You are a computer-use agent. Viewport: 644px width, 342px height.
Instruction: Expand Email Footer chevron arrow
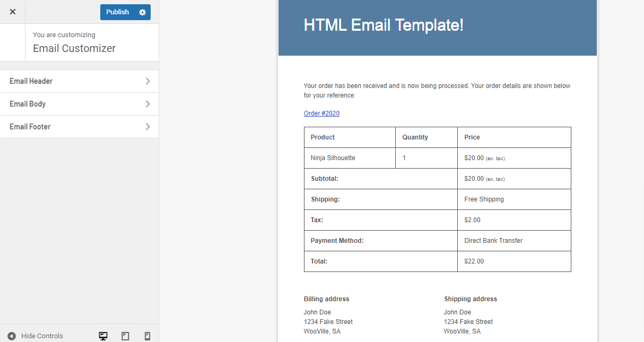147,127
